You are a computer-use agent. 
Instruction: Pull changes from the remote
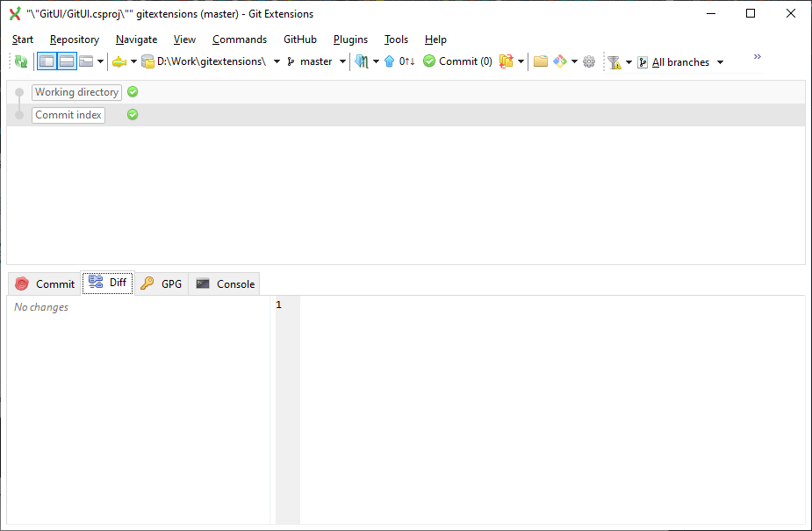click(363, 61)
